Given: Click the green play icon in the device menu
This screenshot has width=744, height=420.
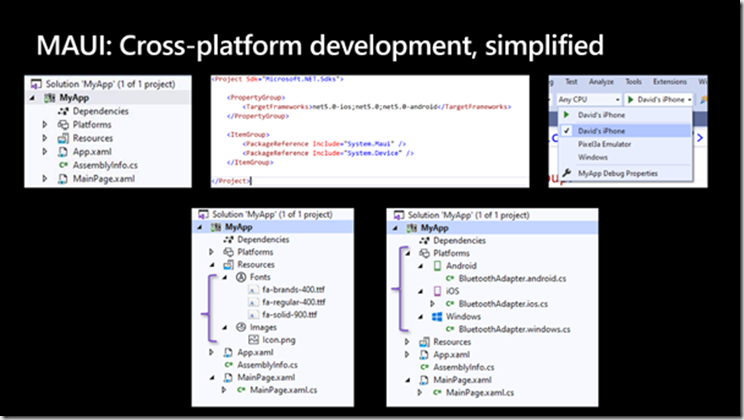Looking at the screenshot, I should 566,115.
